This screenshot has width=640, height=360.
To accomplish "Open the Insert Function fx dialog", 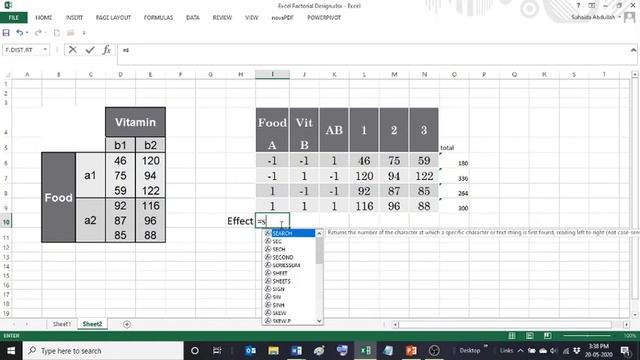I will click(x=107, y=50).
